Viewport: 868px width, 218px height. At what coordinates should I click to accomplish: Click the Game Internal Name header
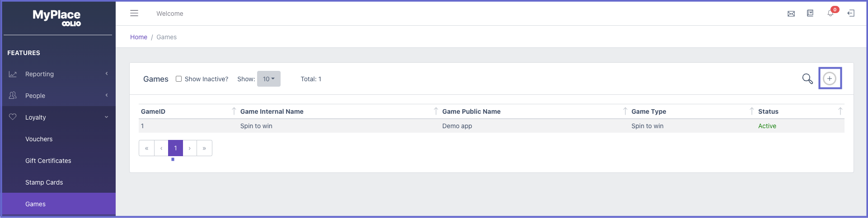point(272,111)
